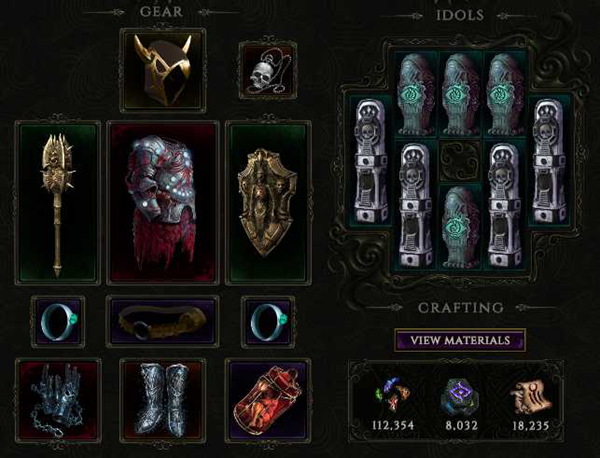Image resolution: width=600 pixels, height=458 pixels.
Task: Click the left emerald ring slot
Action: point(58,321)
